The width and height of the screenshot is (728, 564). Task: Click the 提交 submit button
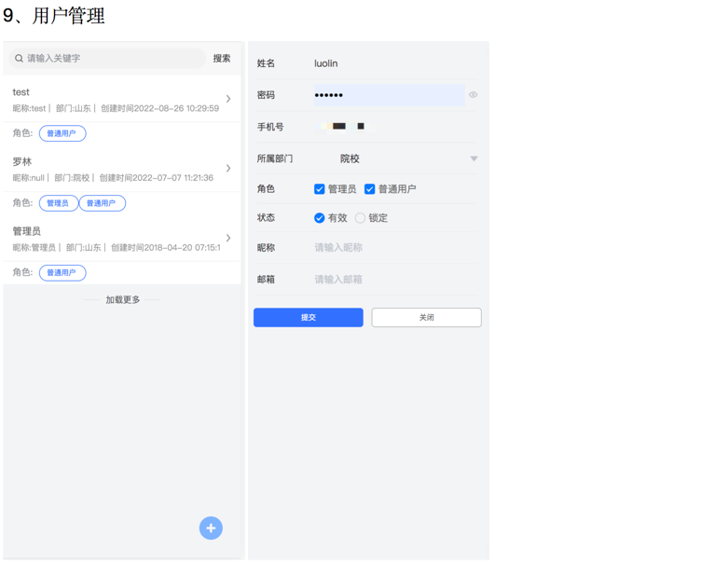[309, 318]
